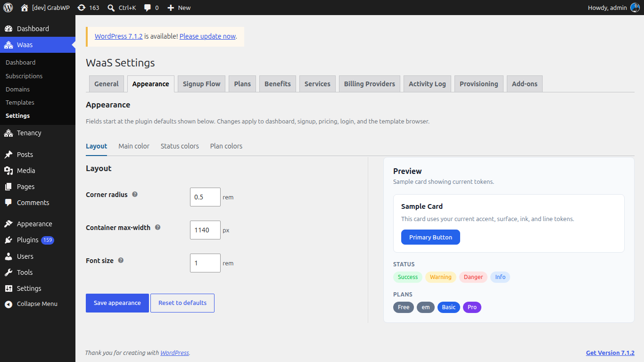Screen dimensions: 644x362
Task: Click the Success status badge
Action: pyautogui.click(x=408, y=277)
